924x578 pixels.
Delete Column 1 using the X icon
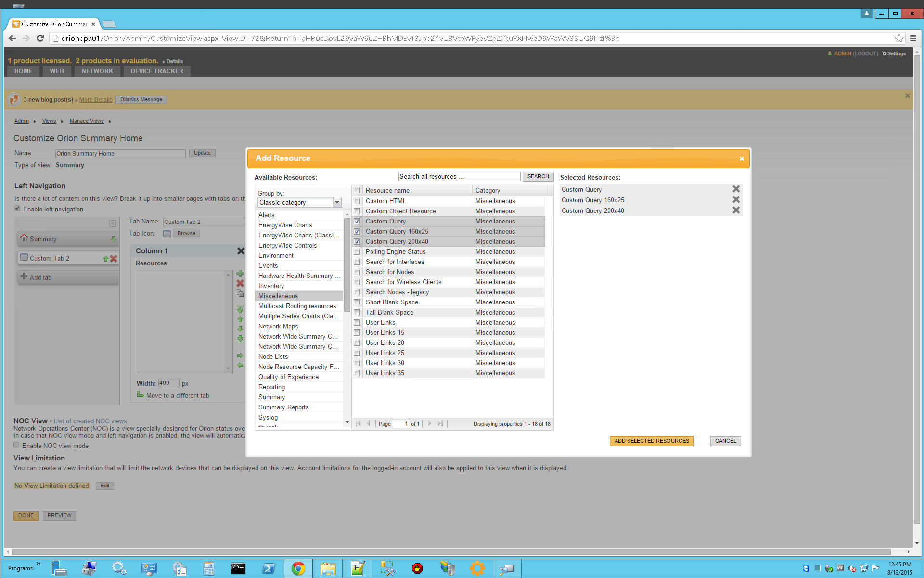(241, 251)
